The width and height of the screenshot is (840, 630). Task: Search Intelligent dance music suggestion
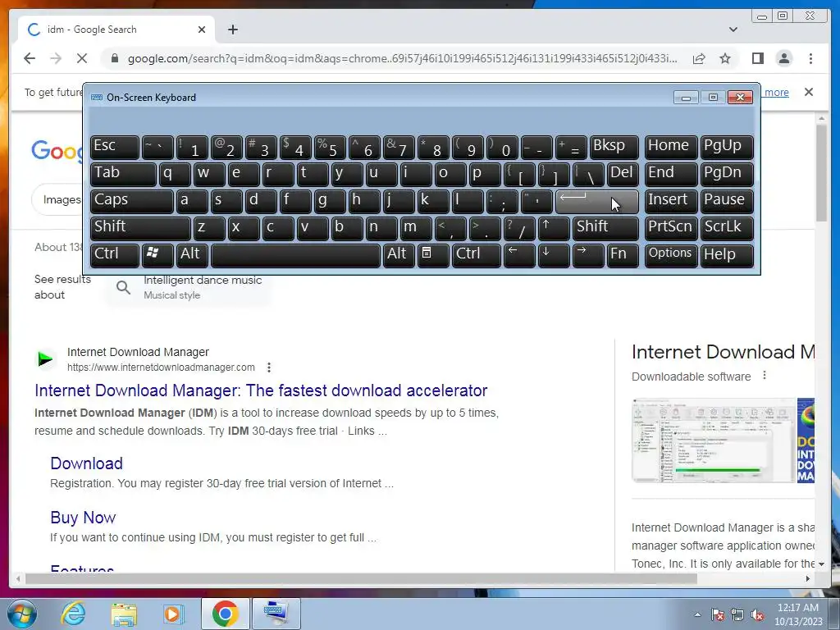190,287
